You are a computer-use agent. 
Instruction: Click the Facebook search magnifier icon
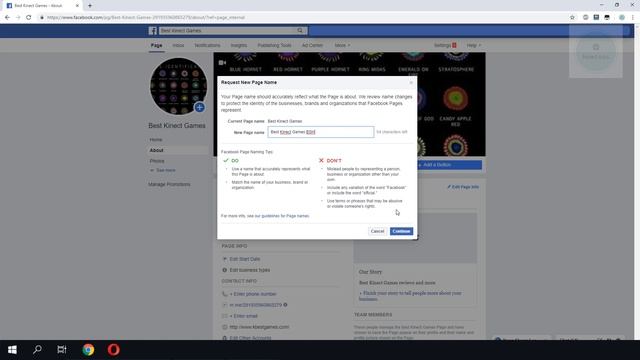tap(300, 31)
